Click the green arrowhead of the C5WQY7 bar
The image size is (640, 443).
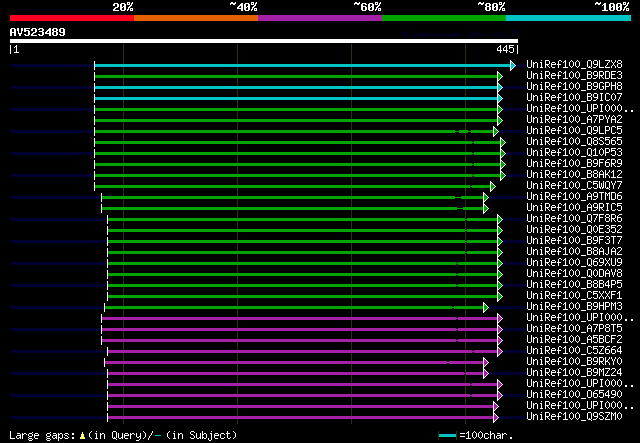coord(493,187)
